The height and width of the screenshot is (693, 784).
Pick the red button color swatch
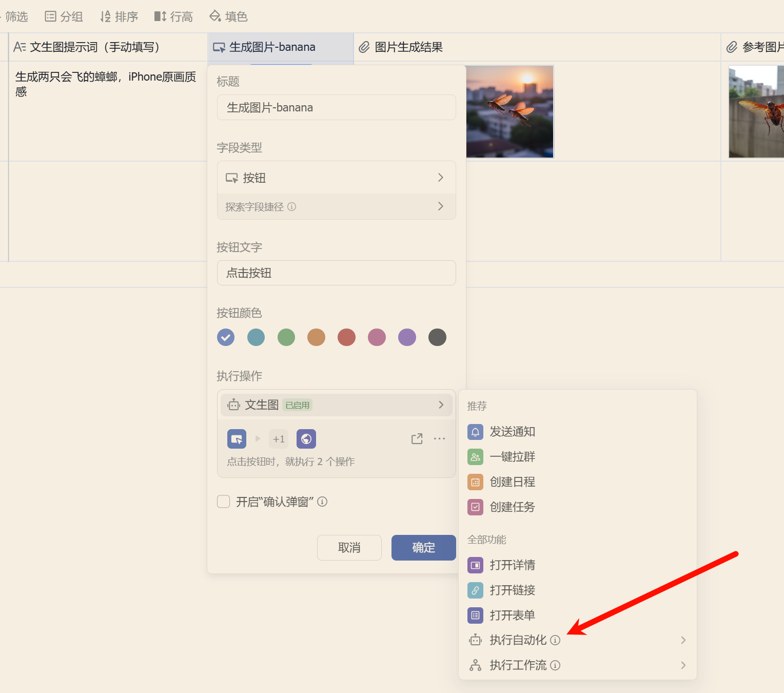click(x=346, y=337)
